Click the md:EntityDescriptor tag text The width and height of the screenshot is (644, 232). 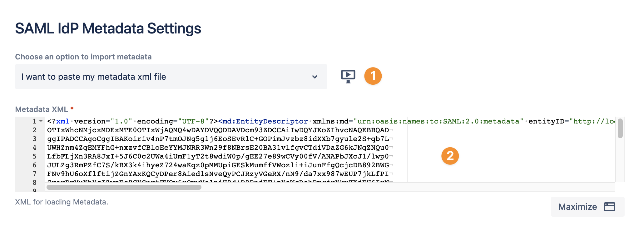point(263,121)
